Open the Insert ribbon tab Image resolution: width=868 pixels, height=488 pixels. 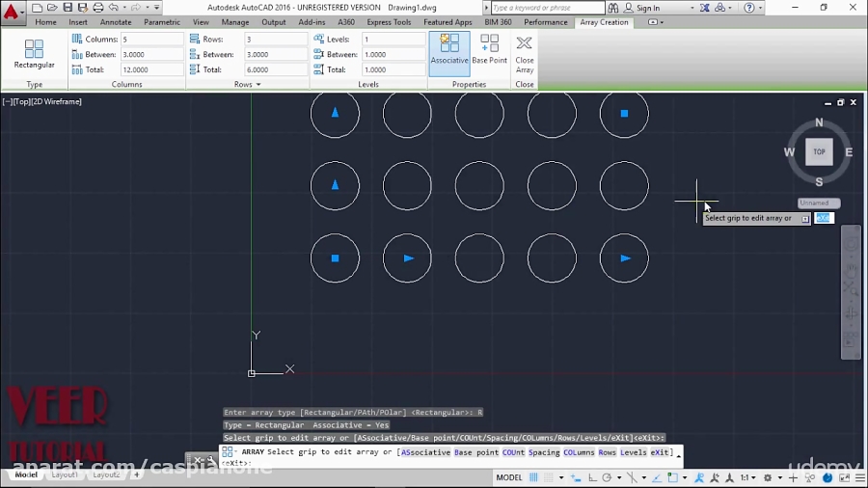78,22
